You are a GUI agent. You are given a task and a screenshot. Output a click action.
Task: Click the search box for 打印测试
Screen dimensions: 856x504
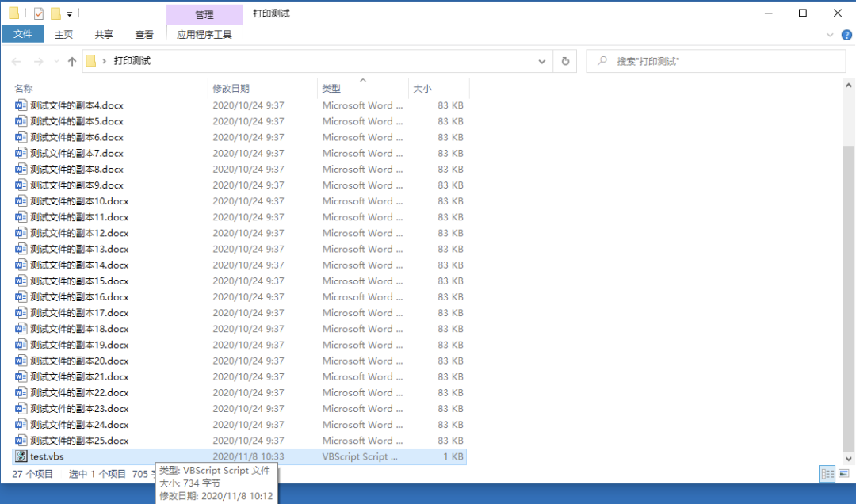click(x=716, y=61)
